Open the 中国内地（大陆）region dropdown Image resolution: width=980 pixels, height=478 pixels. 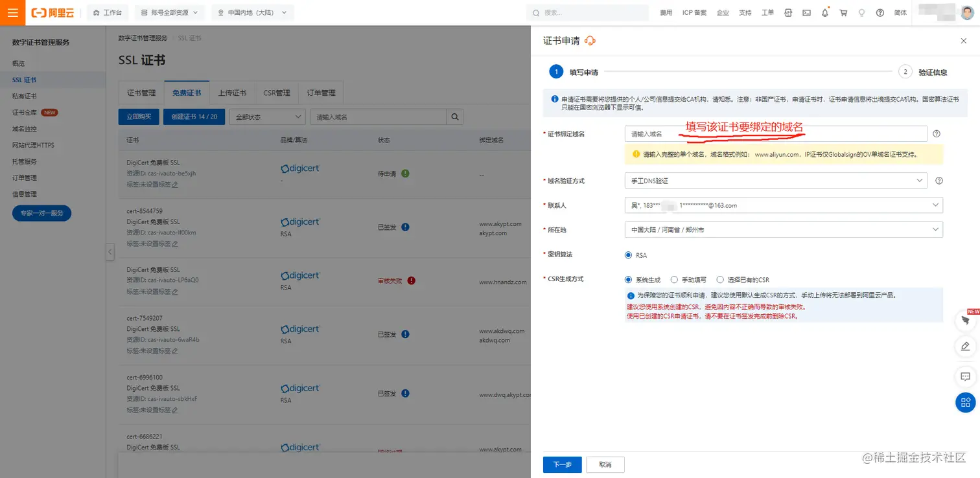click(x=252, y=12)
